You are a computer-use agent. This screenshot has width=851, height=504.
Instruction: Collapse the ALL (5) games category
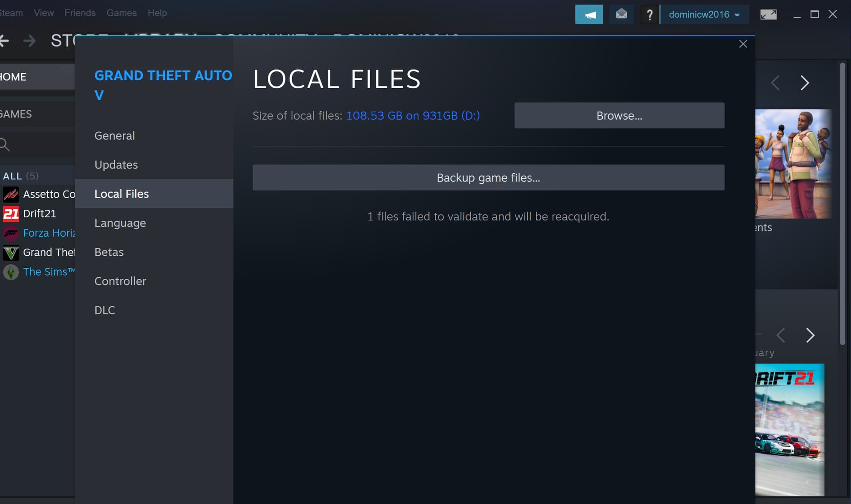(x=20, y=176)
